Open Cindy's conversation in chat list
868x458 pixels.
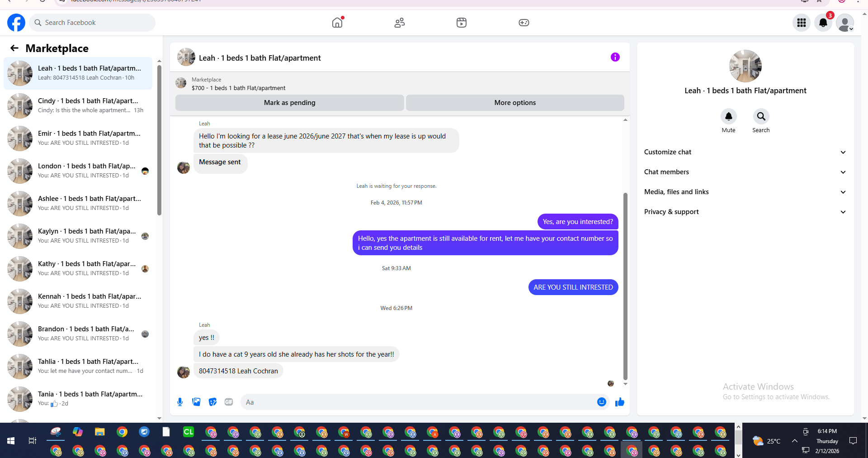coord(78,106)
